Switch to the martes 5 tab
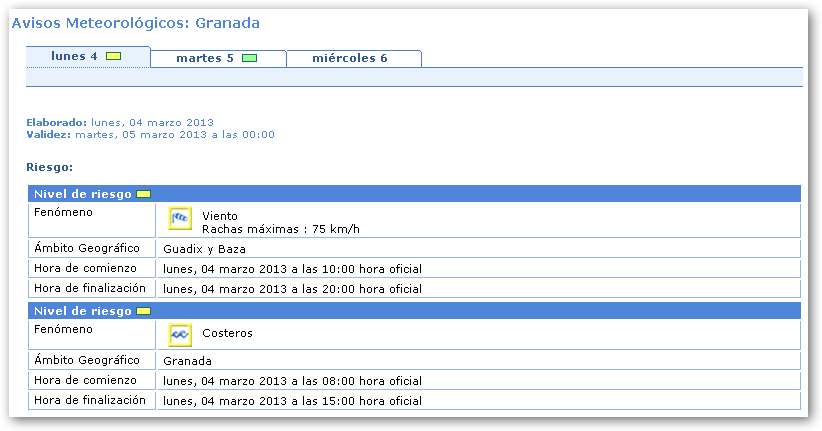The width and height of the screenshot is (822, 431). point(205,58)
